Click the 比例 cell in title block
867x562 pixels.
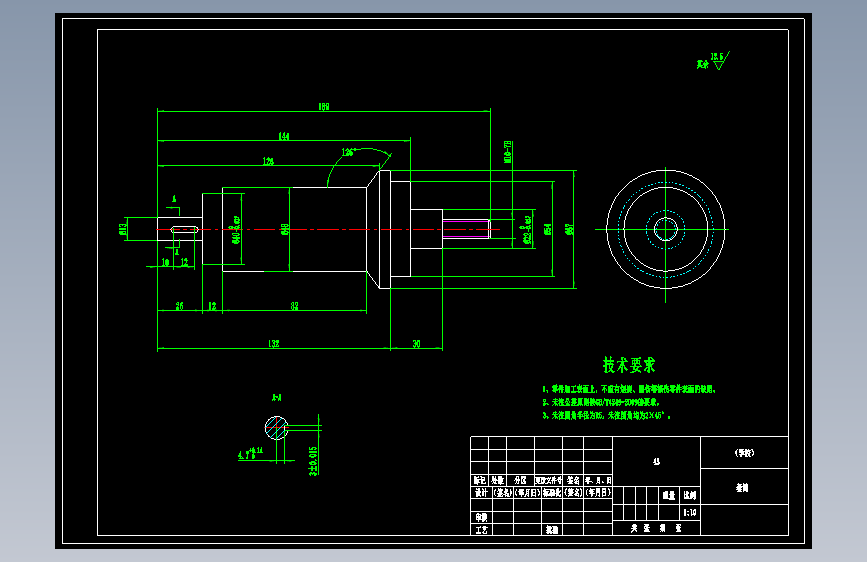pos(690,495)
